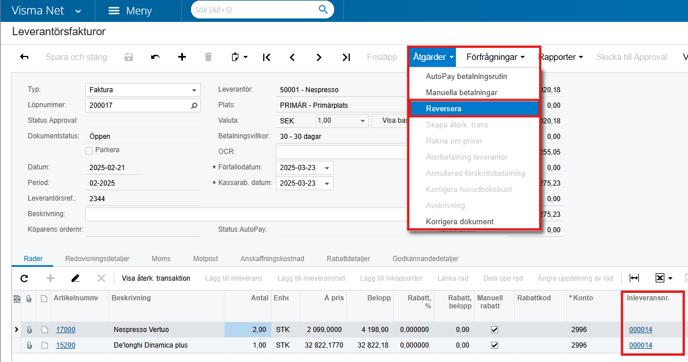Click the Löpnummer lookup magnifier icon
This screenshot has height=362, width=688.
(x=194, y=106)
